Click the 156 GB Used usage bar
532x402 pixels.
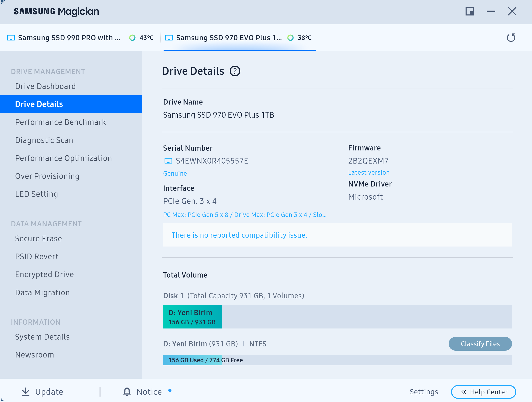337,360
